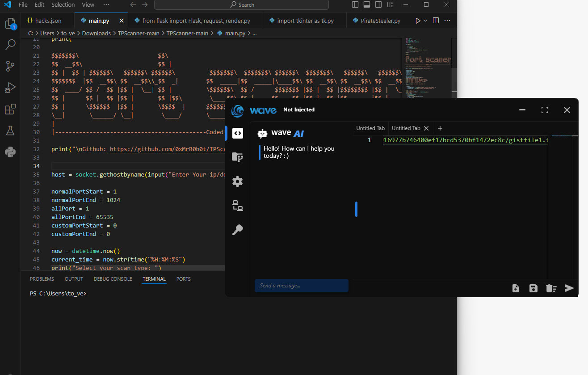Execute script with Wave paper-plane icon
The height and width of the screenshot is (375, 588).
coord(569,288)
